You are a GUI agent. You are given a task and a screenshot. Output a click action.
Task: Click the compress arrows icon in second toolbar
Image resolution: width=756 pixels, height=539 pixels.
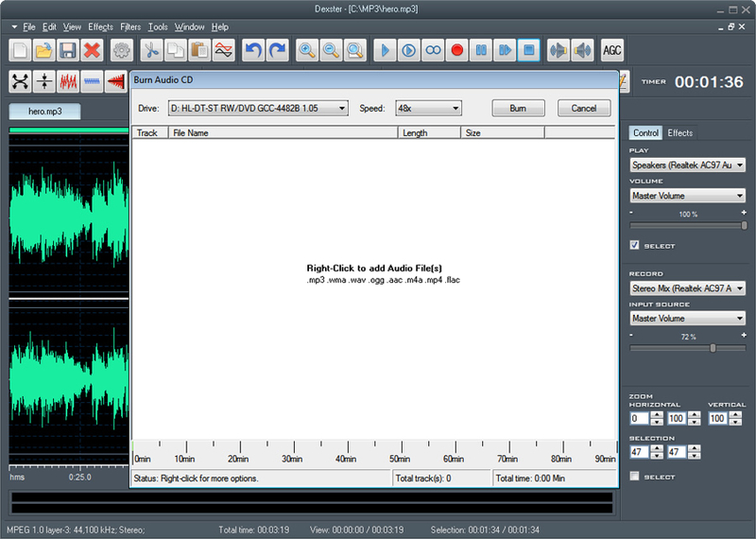click(44, 81)
